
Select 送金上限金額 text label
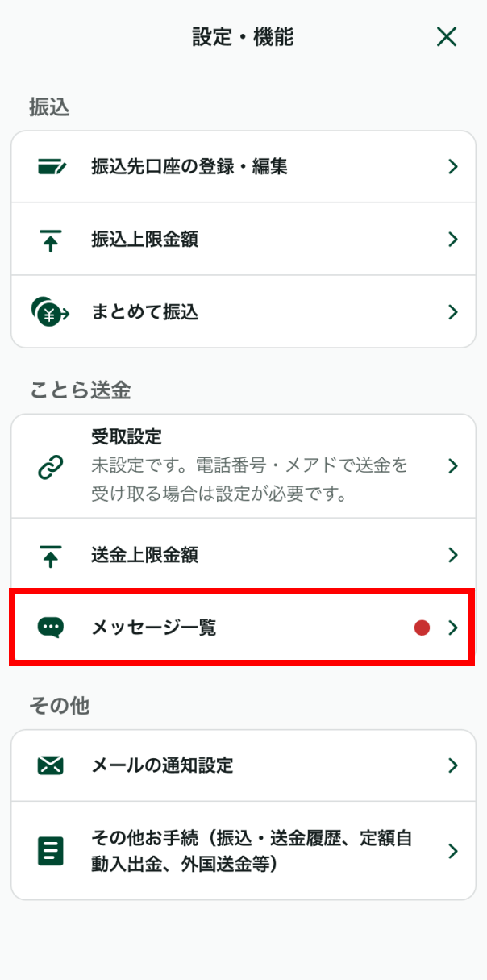click(145, 555)
